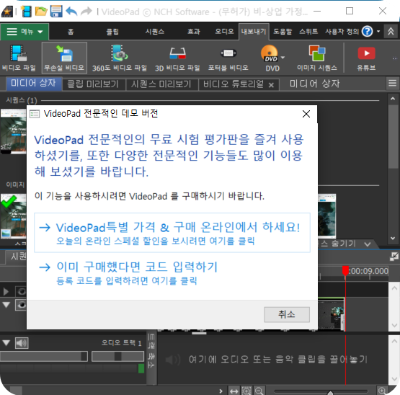400x395 pixels.
Task: Select the checked image thumbnail under 이미지
Action: [13, 216]
